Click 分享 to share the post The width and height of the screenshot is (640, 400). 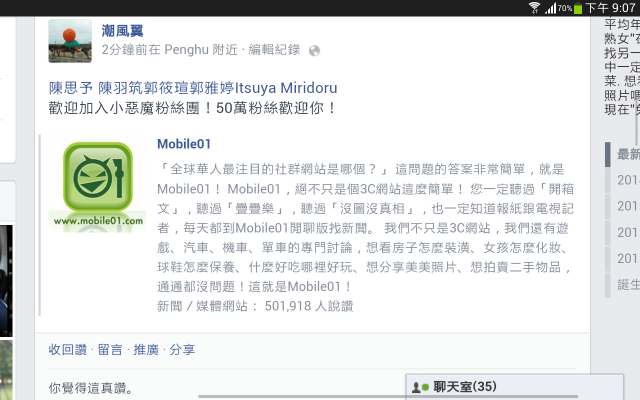pos(182,349)
